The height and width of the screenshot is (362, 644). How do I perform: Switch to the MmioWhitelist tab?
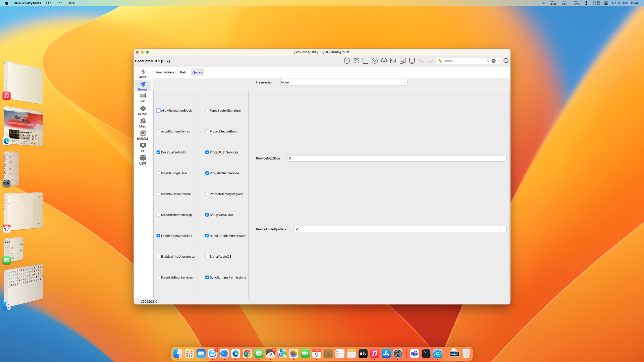165,72
